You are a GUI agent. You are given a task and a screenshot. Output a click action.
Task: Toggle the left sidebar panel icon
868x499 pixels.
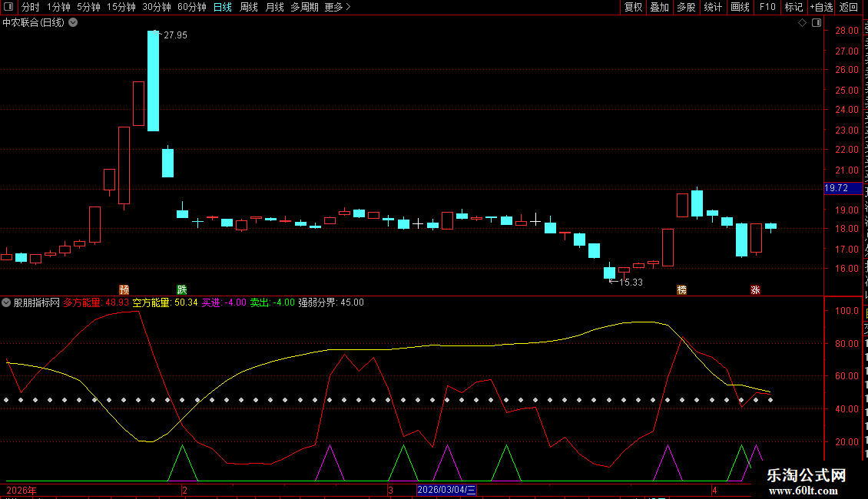[x=8, y=7]
